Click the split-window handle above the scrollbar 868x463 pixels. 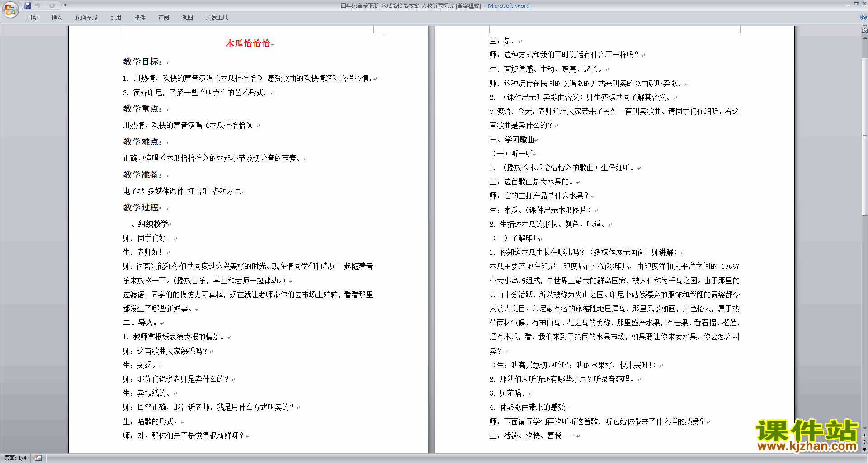click(x=865, y=26)
